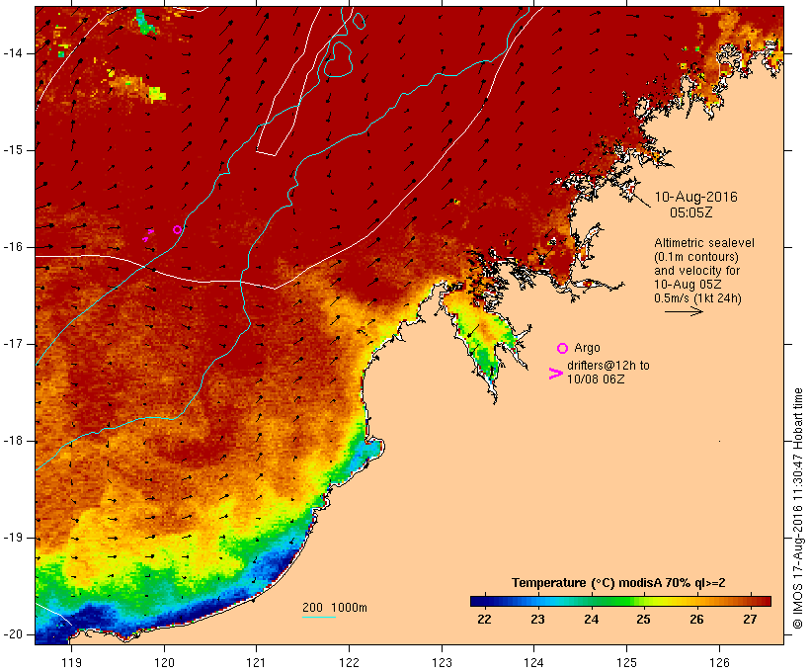Click the 'Altimetric sealevel' legend text
This screenshot has height=672, width=810.
pos(704,242)
